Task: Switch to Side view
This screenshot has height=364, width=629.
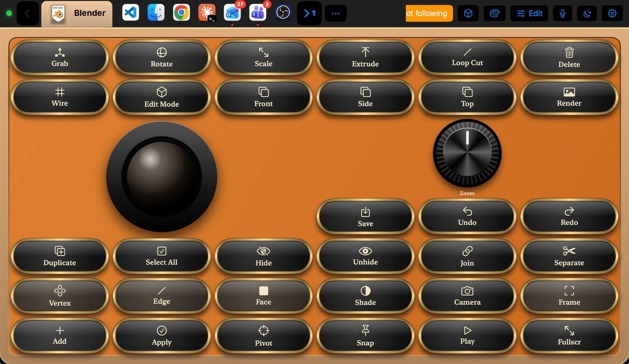Action: pyautogui.click(x=365, y=97)
